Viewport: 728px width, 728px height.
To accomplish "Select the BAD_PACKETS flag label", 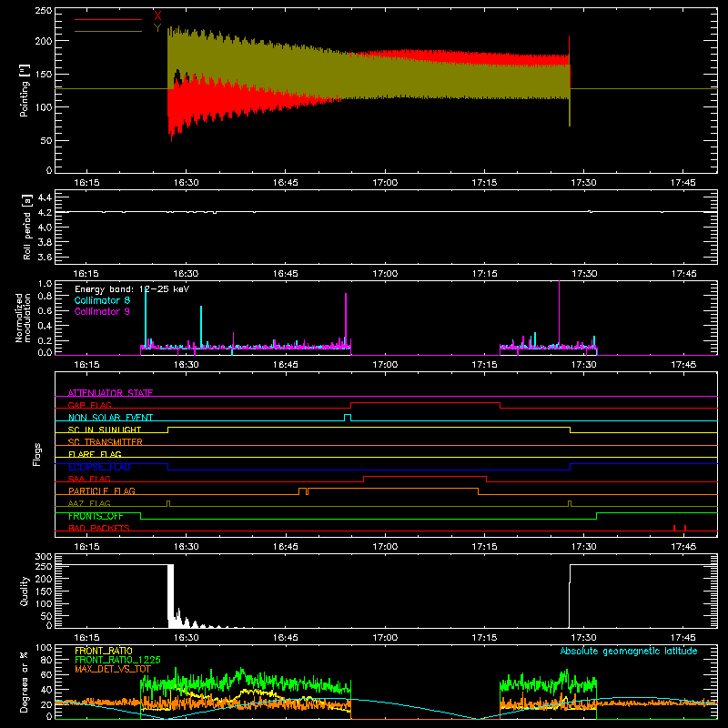I will (x=99, y=528).
